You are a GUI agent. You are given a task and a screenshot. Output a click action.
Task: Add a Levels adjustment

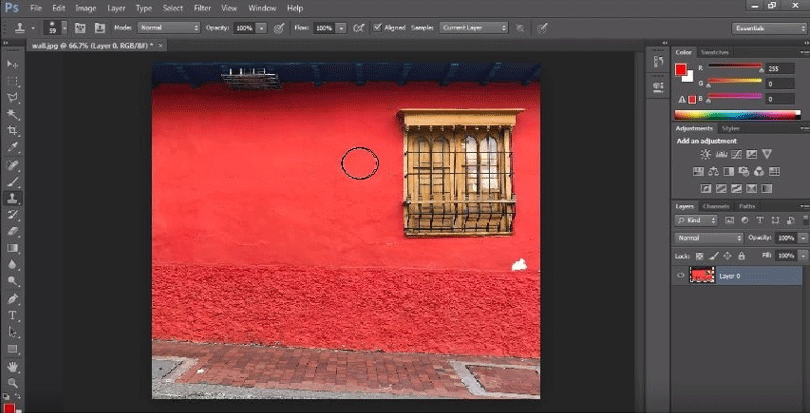pos(722,154)
